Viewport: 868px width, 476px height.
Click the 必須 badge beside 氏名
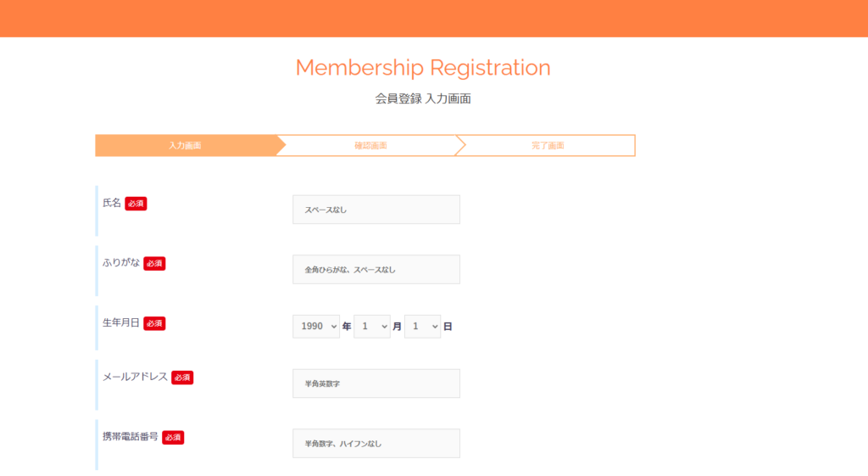point(136,204)
